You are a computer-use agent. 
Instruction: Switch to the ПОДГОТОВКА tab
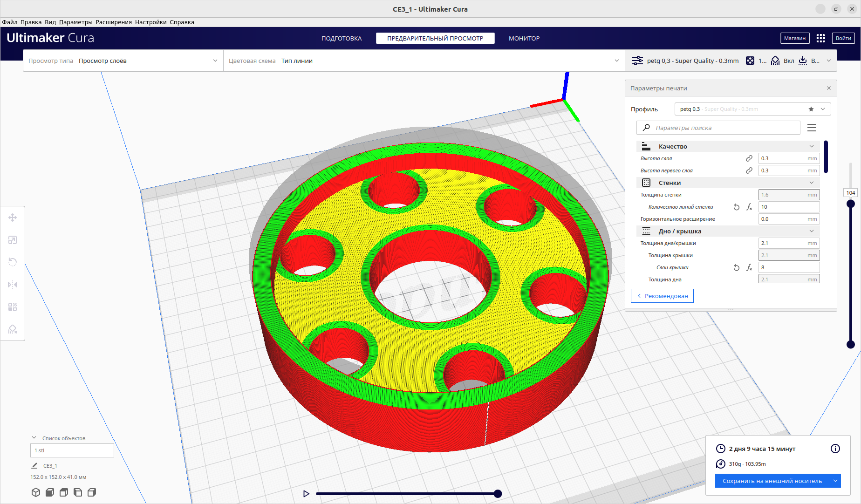[341, 38]
